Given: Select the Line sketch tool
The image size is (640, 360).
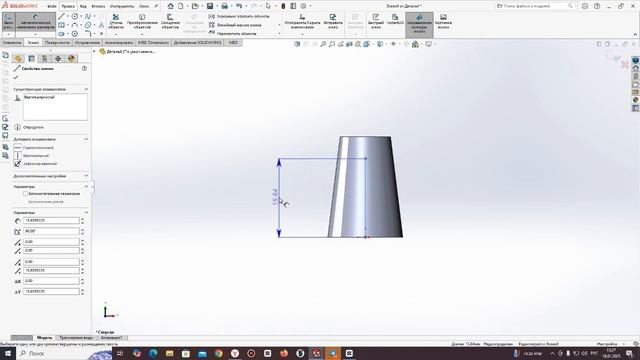Looking at the screenshot, I should pos(61,16).
